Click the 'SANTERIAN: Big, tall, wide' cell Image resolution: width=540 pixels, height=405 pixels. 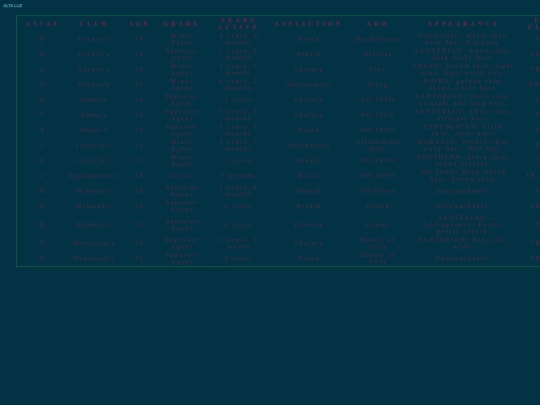(x=463, y=243)
